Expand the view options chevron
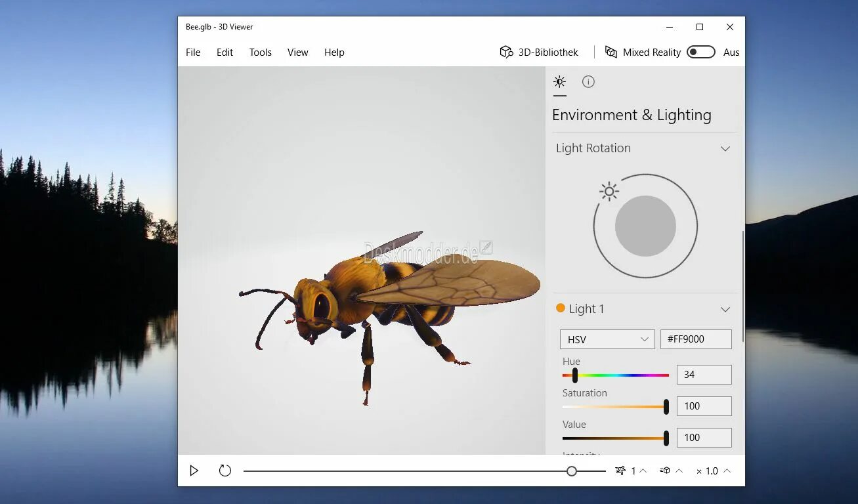The image size is (858, 504). point(679,471)
